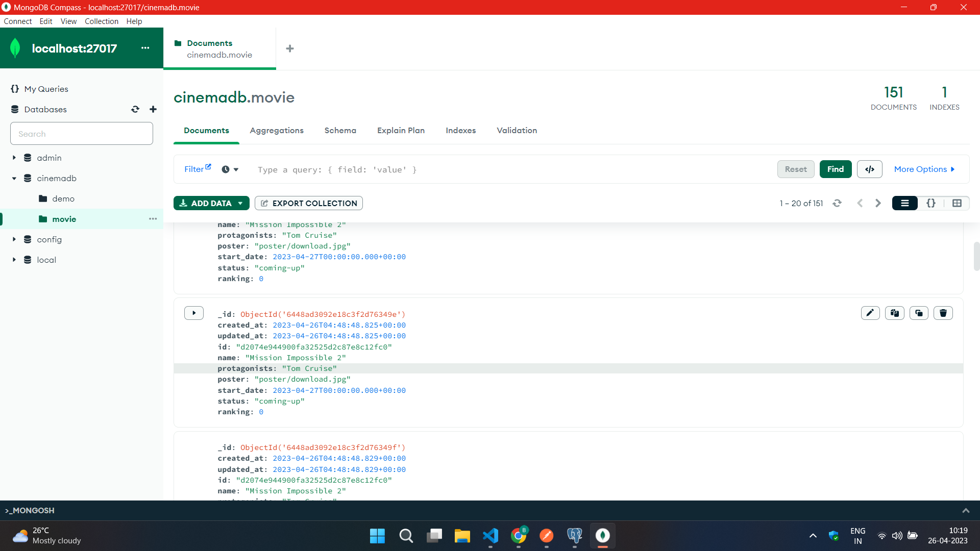Click EXPORT COLLECTION

click(x=308, y=203)
